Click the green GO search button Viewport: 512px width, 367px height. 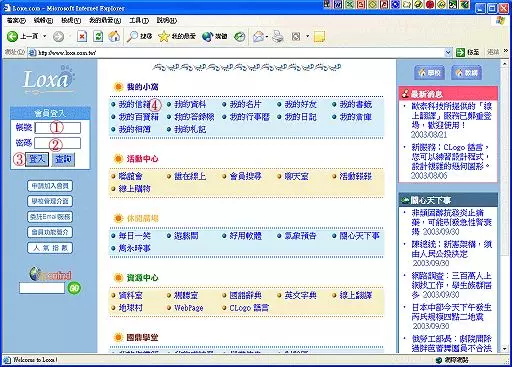74,288
